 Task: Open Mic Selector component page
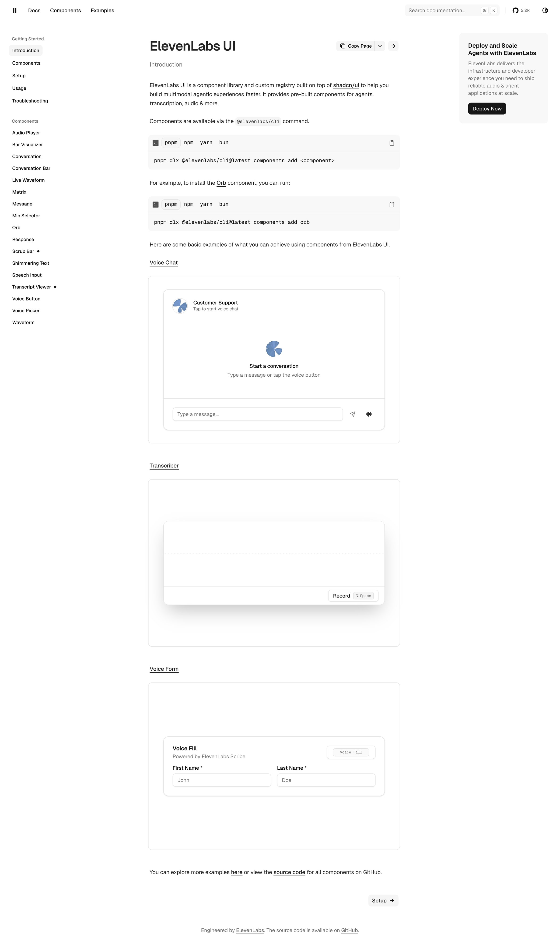tap(26, 216)
